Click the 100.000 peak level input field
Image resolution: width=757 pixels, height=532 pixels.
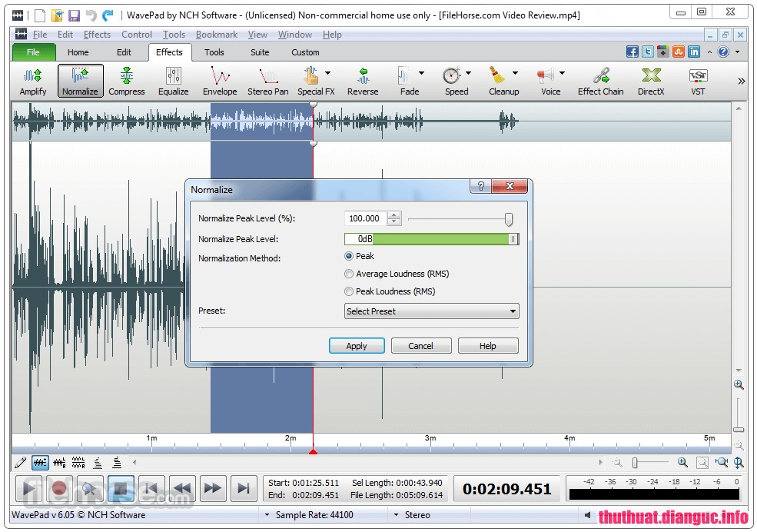(365, 218)
